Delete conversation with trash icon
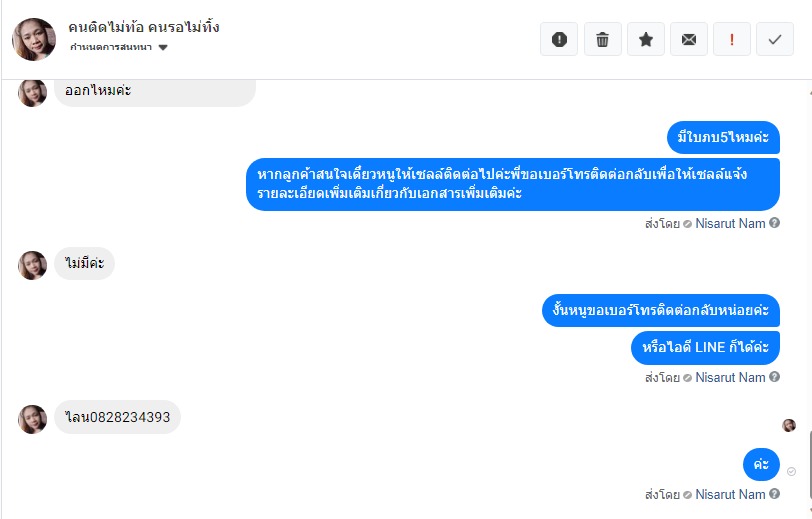The width and height of the screenshot is (812, 519). click(x=602, y=39)
